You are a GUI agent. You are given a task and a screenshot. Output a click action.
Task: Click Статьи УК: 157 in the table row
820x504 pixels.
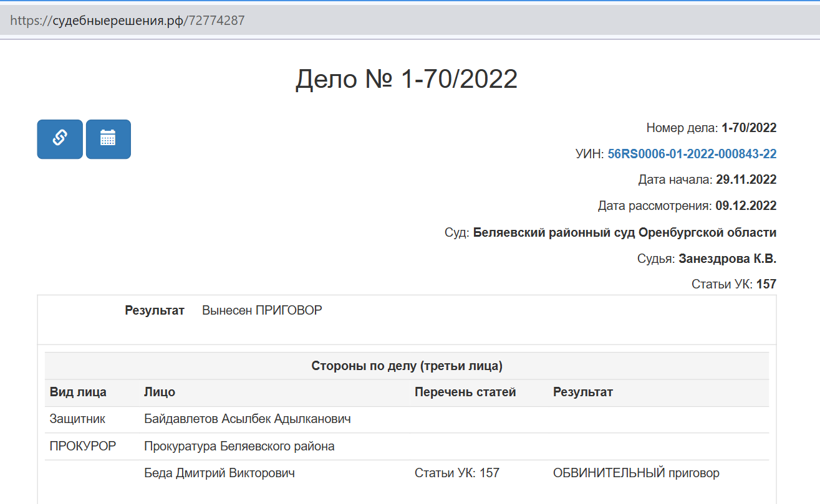point(457,473)
